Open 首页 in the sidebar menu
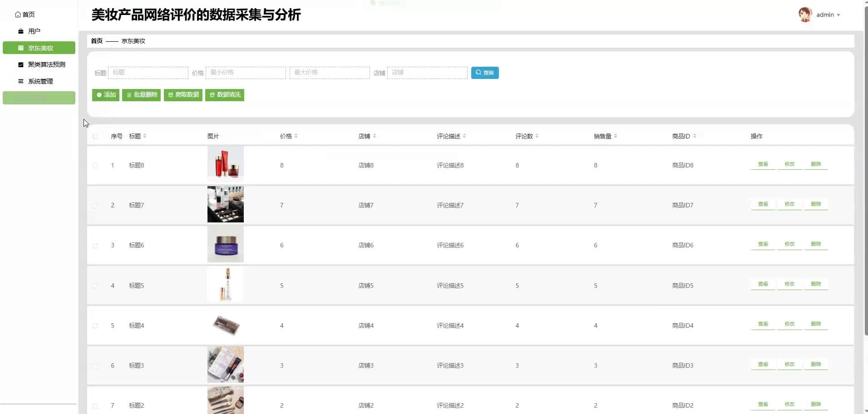Viewport: 868px width, 414px height. pyautogui.click(x=25, y=15)
